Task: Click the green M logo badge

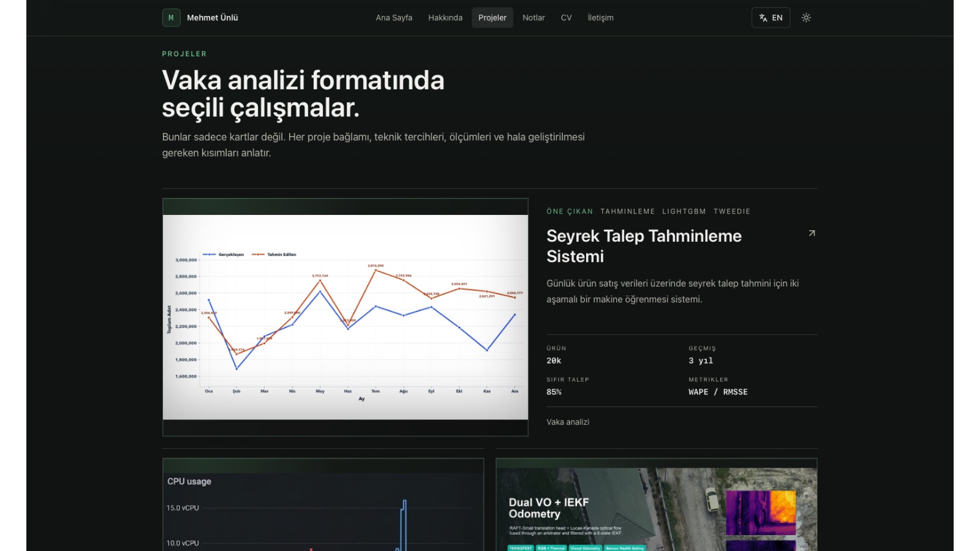Action: point(171,18)
